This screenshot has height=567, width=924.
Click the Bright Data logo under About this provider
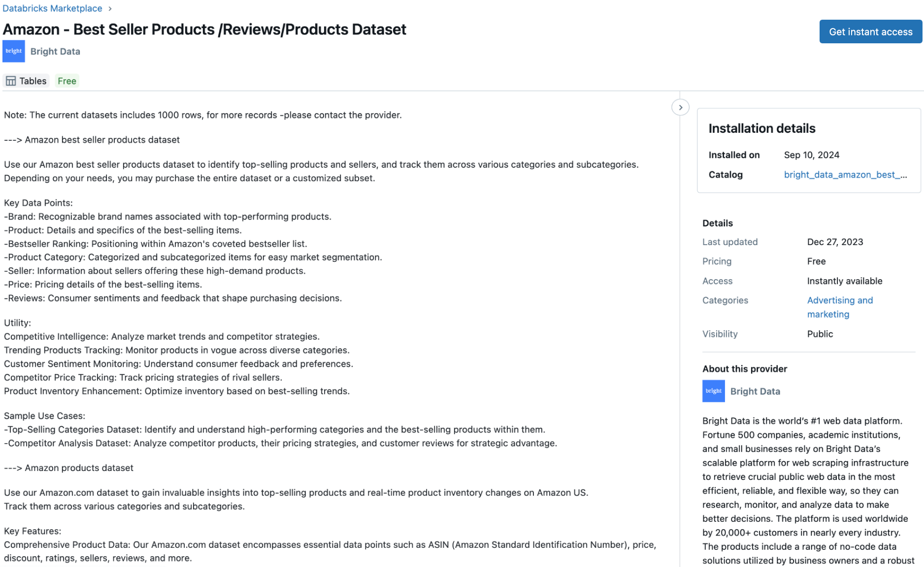tap(713, 391)
